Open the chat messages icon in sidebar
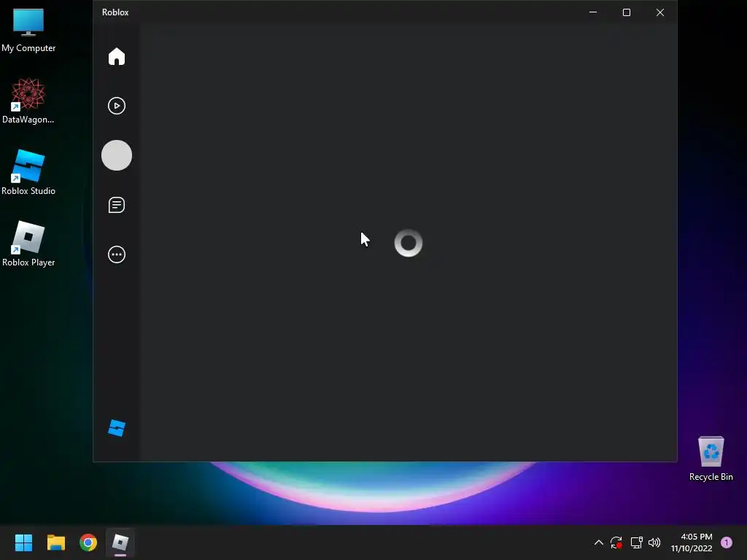Screen dimensions: 747x560 coord(116,205)
